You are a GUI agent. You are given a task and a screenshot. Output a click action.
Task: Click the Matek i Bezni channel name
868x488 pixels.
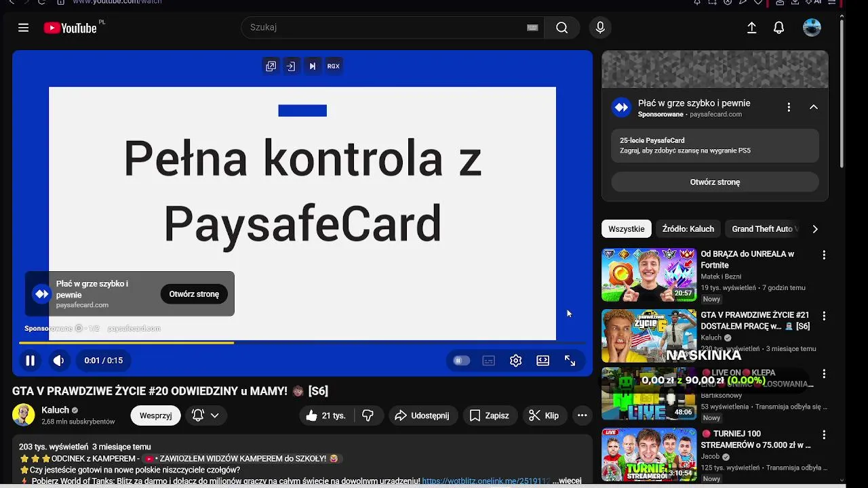(x=721, y=277)
